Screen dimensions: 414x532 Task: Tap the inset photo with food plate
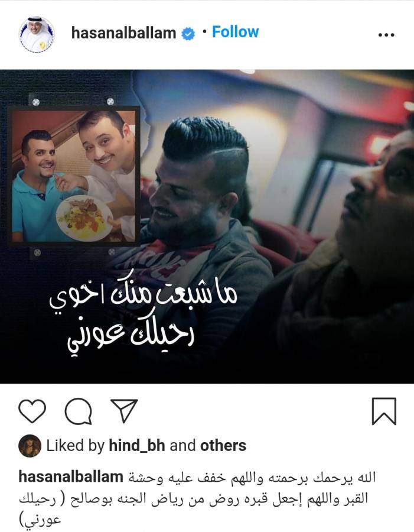tap(74, 176)
